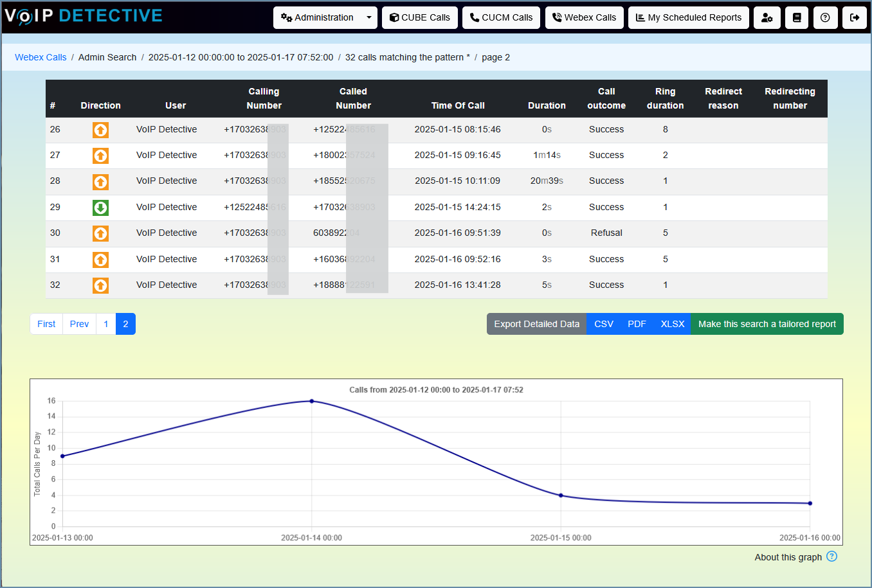Click the VoIP Detective logo
Screen dimensions: 872x588
(84, 16)
